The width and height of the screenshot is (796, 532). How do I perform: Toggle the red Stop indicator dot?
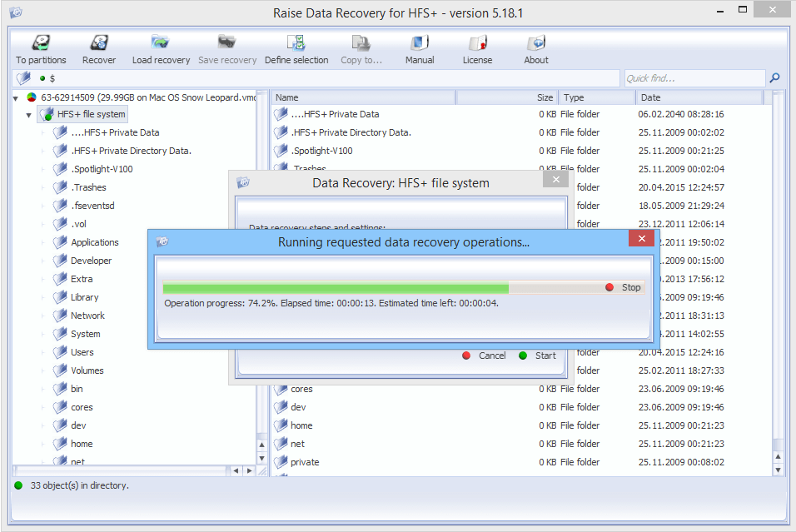pyautogui.click(x=609, y=286)
